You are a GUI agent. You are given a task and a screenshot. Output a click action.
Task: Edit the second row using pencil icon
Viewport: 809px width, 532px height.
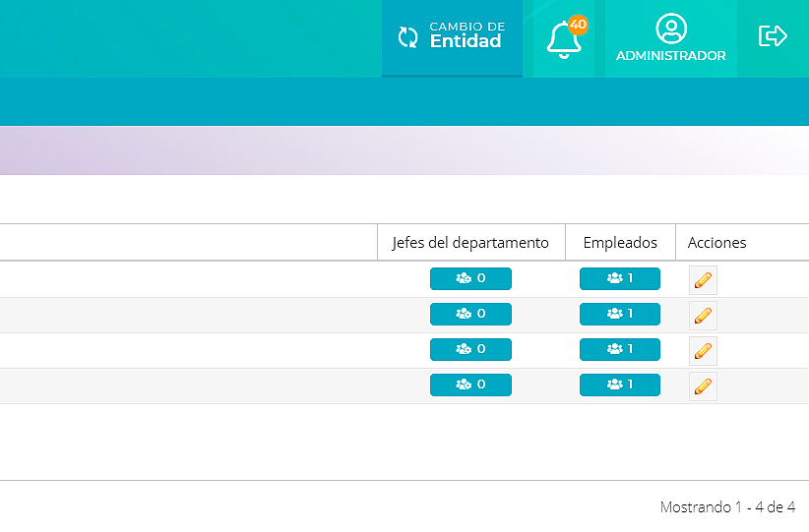click(x=703, y=316)
